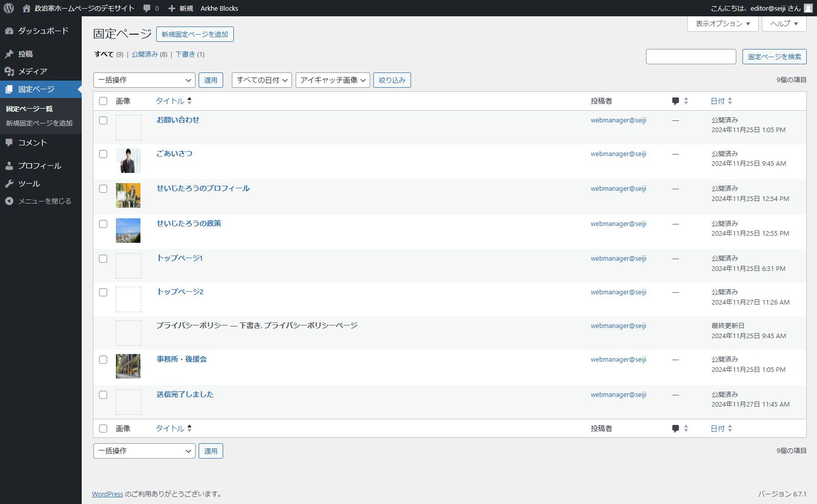The image size is (817, 504).
Task: Toggle select-all checkbox in the table footer
Action: (103, 429)
